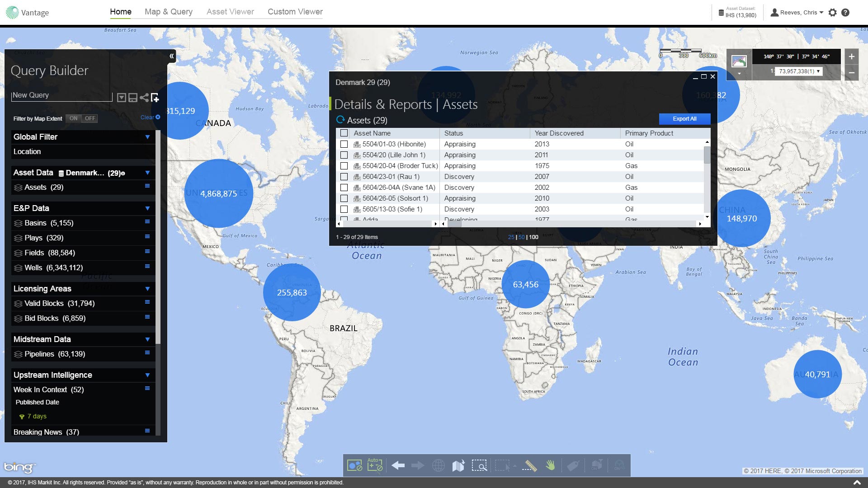The width and height of the screenshot is (868, 488).
Task: Show 25 items per page
Action: point(511,237)
